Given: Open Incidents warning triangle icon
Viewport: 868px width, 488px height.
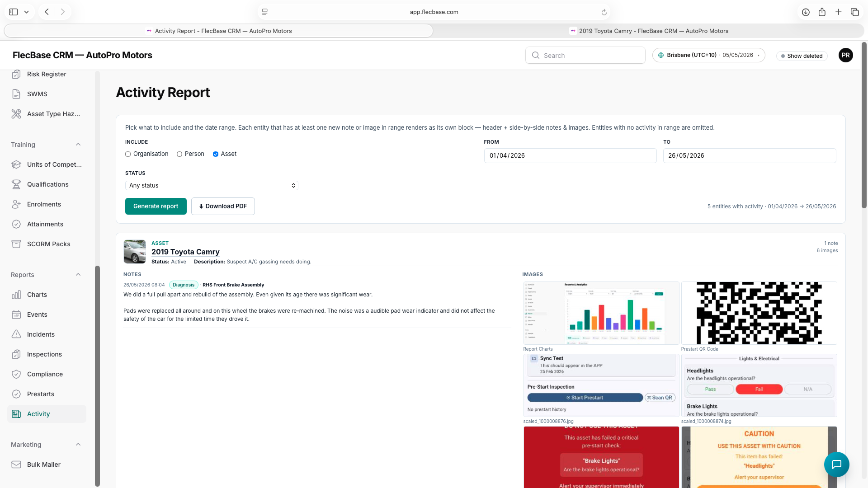Looking at the screenshot, I should point(16,334).
